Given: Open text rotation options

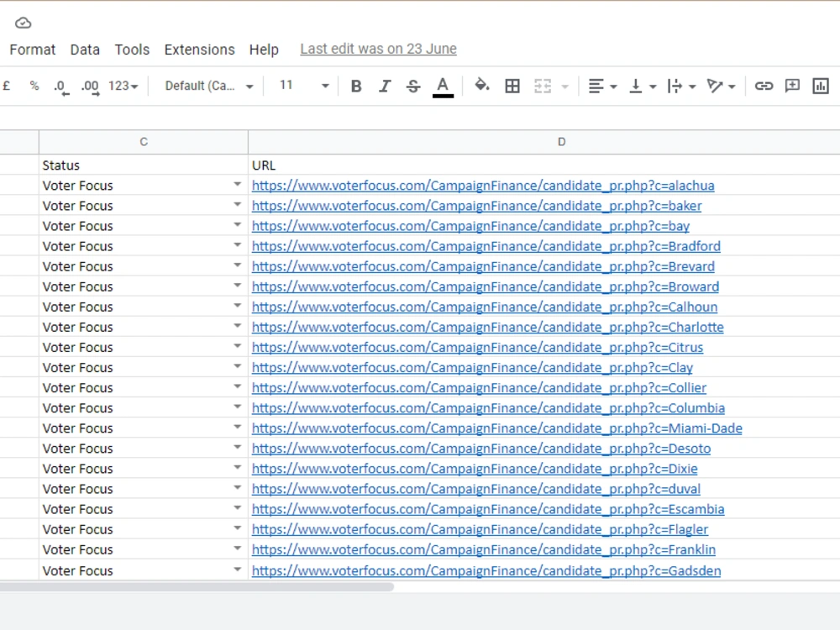Looking at the screenshot, I should click(721, 86).
